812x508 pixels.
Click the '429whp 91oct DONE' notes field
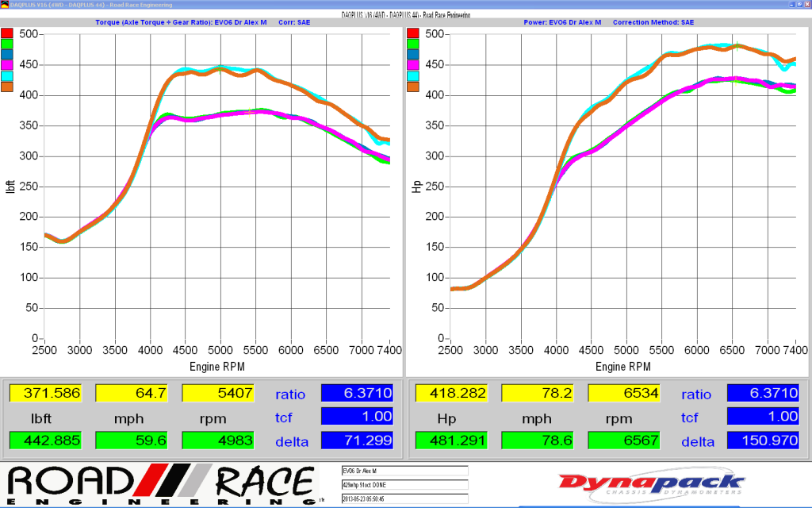point(405,485)
